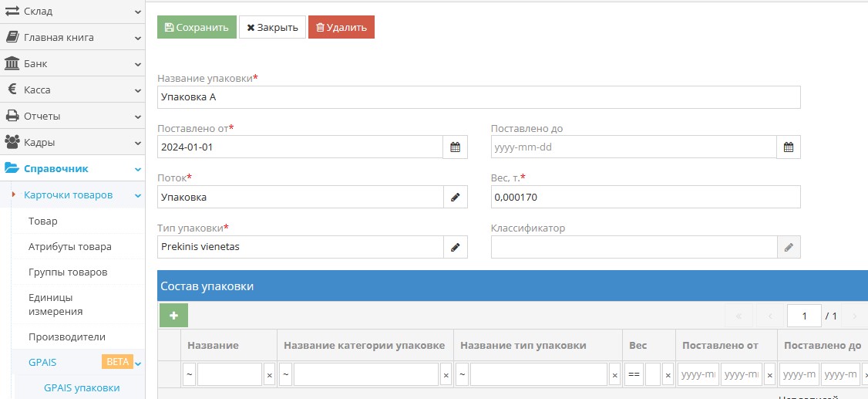Click the Закрыть button
This screenshot has height=399, width=868.
pyautogui.click(x=272, y=27)
